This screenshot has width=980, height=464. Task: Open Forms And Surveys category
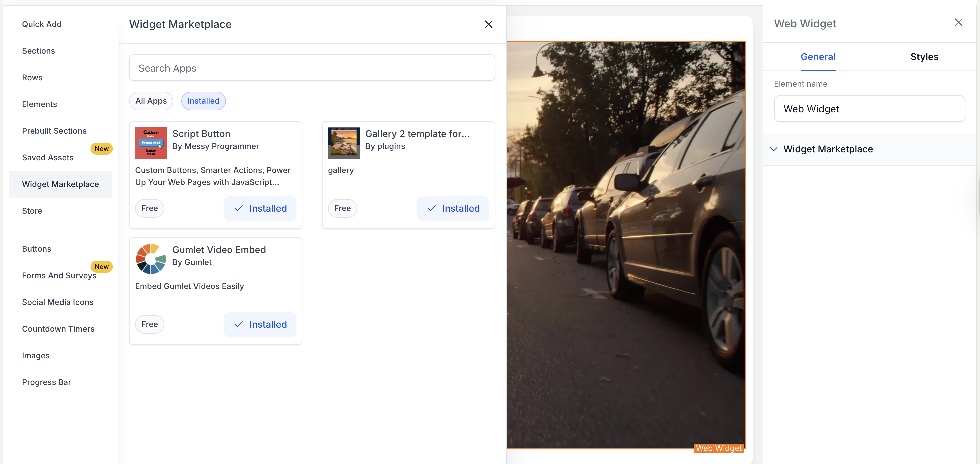[x=59, y=275]
